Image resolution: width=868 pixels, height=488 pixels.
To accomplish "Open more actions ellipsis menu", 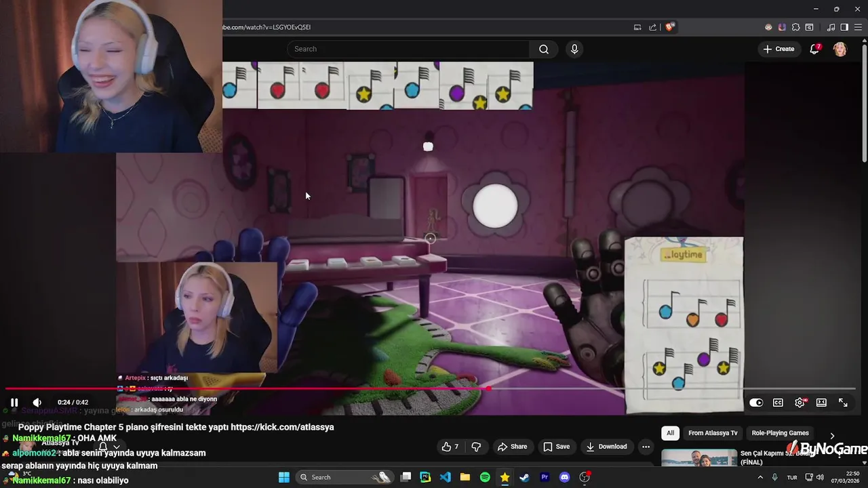I will click(646, 447).
